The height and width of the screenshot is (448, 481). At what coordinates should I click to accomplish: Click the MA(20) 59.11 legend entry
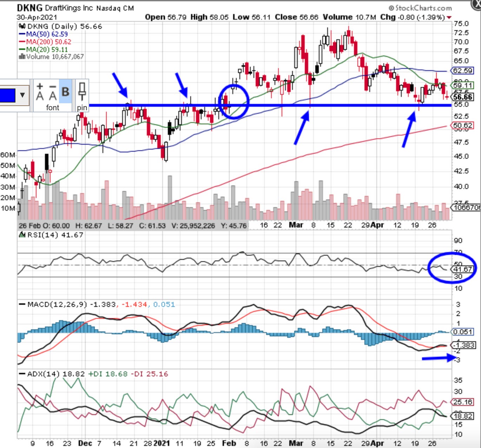(44, 50)
